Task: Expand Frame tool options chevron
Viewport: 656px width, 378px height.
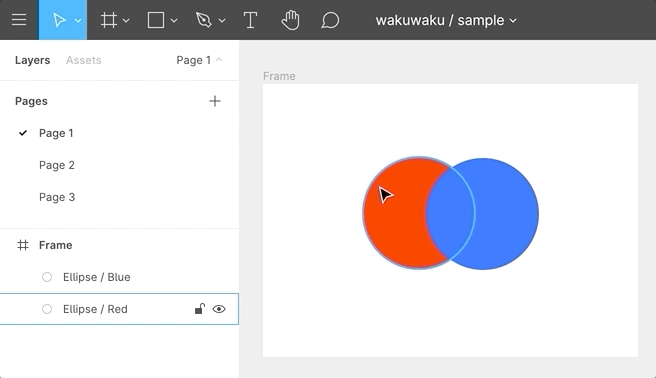Action: [x=126, y=20]
